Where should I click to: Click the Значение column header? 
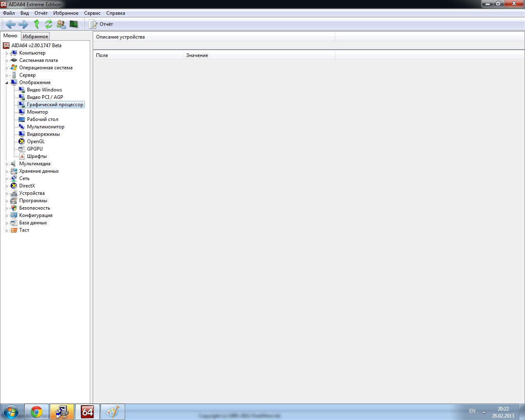[259, 55]
